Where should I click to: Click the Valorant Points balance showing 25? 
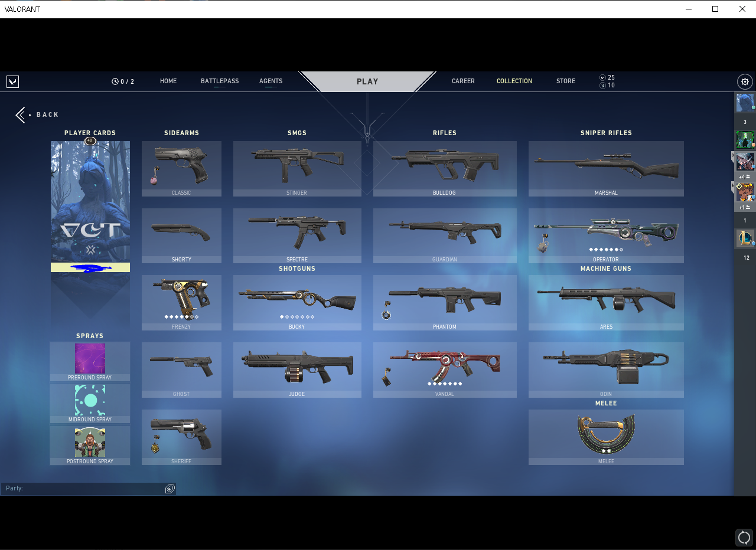click(607, 77)
